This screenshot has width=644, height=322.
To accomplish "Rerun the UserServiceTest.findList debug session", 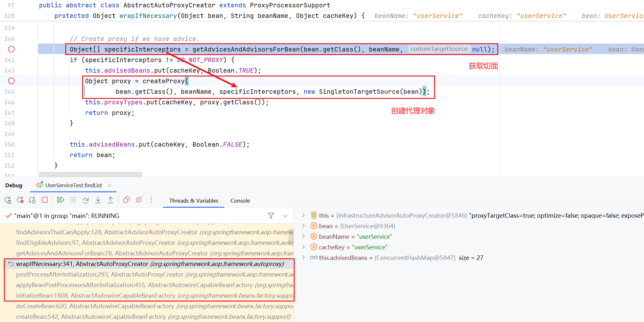I will 8,200.
